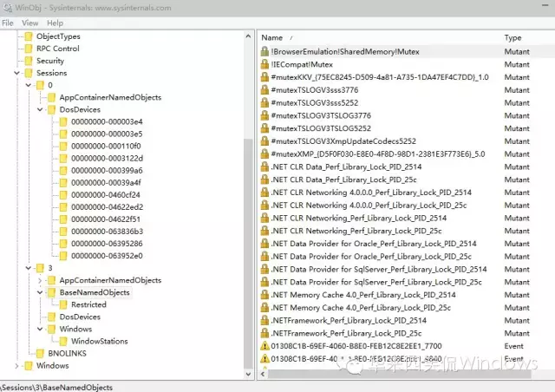This screenshot has width=555, height=392.
Task: Collapse Windows node under session 3
Action: (x=40, y=329)
